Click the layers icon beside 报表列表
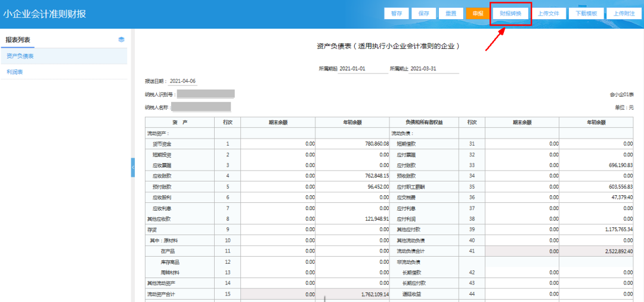644x302 pixels. point(121,40)
